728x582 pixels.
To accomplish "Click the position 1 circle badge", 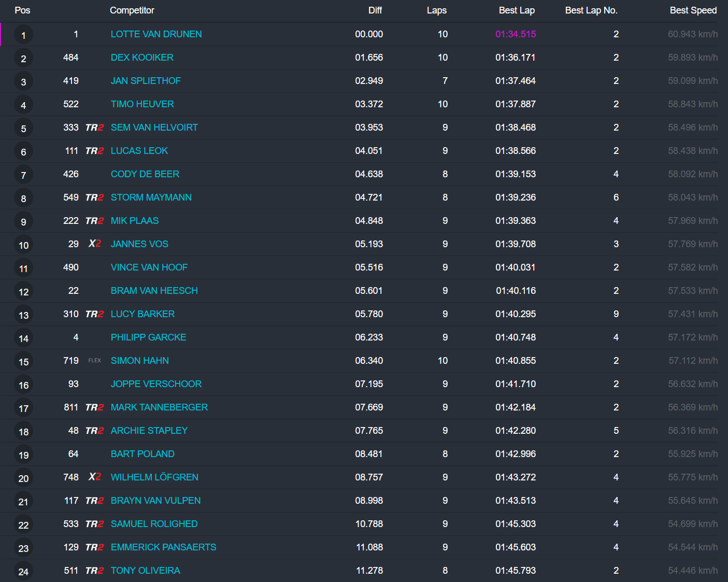I will 23,35.
